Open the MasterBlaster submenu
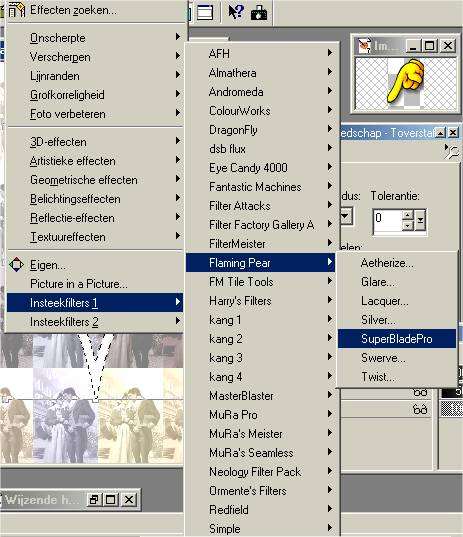Viewport: 463px width, 537px height. [261, 396]
